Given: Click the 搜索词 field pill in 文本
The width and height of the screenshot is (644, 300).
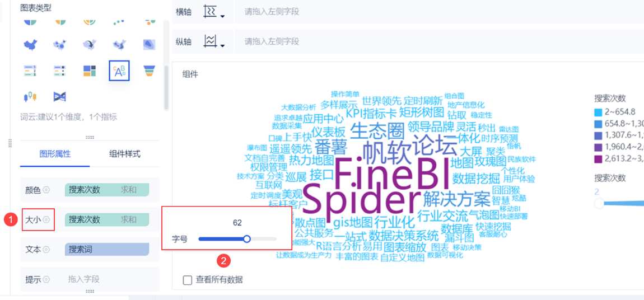Looking at the screenshot, I should 107,249.
